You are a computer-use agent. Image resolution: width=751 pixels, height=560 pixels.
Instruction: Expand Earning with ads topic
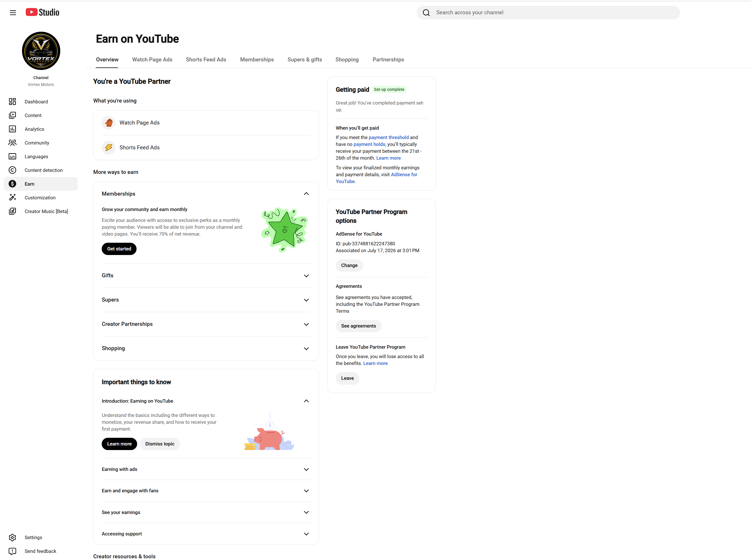click(x=306, y=469)
